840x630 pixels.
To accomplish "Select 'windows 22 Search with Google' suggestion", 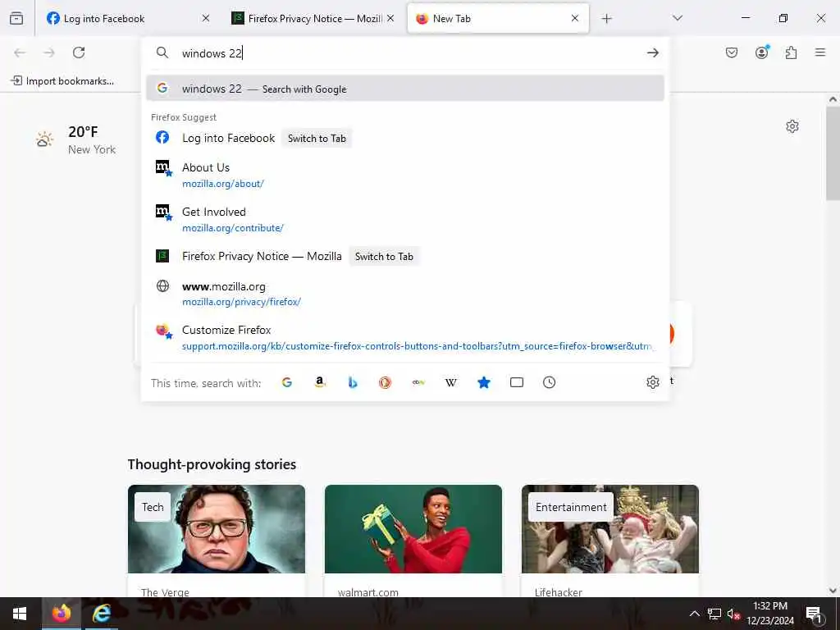I will point(405,89).
